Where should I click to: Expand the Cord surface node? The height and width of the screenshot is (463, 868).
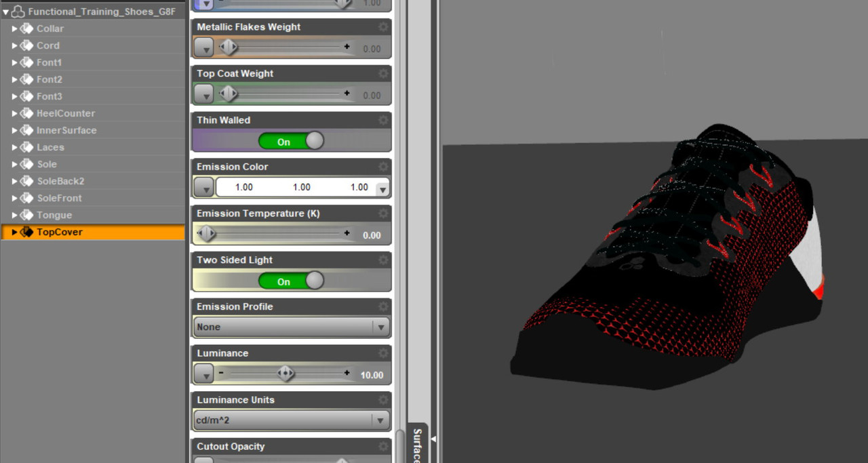pos(15,45)
